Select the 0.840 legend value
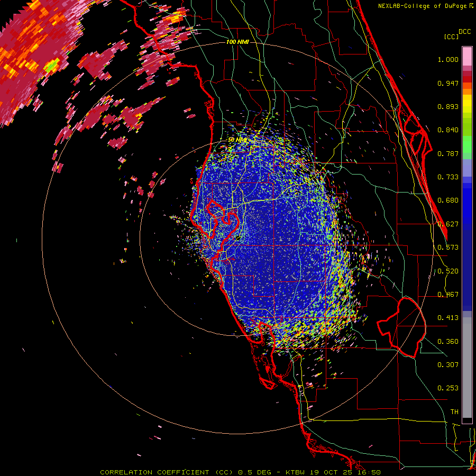 pyautogui.click(x=448, y=130)
